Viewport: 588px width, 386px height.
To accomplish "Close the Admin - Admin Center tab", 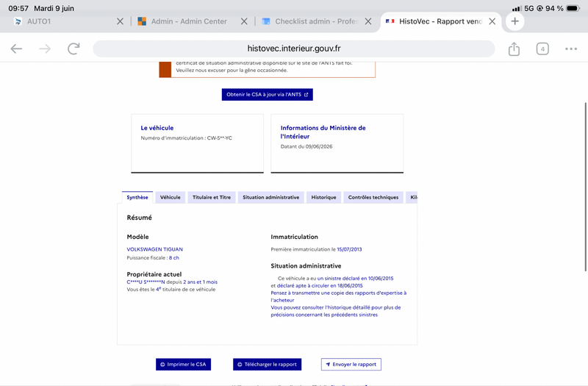I will (x=244, y=21).
